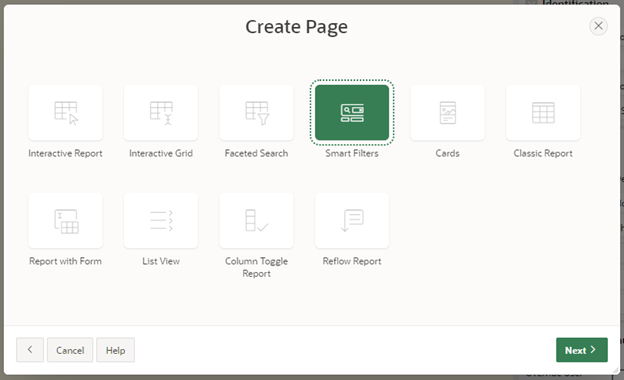Click the Classic Report label text
The height and width of the screenshot is (380, 624).
click(x=543, y=153)
